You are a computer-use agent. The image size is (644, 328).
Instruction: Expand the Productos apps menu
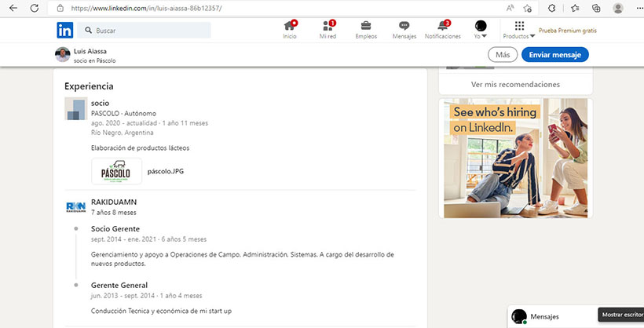tap(519, 30)
